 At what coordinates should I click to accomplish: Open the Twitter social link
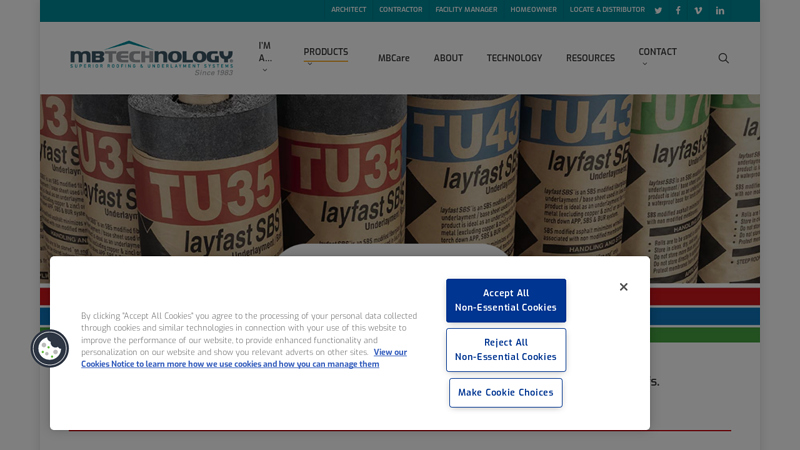tap(658, 10)
